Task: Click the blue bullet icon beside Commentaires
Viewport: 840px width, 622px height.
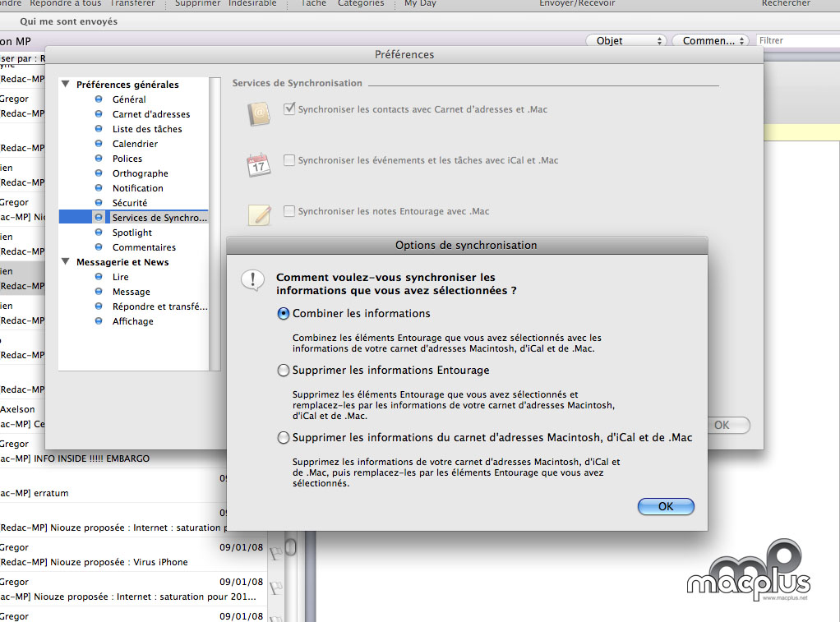Action: click(99, 247)
